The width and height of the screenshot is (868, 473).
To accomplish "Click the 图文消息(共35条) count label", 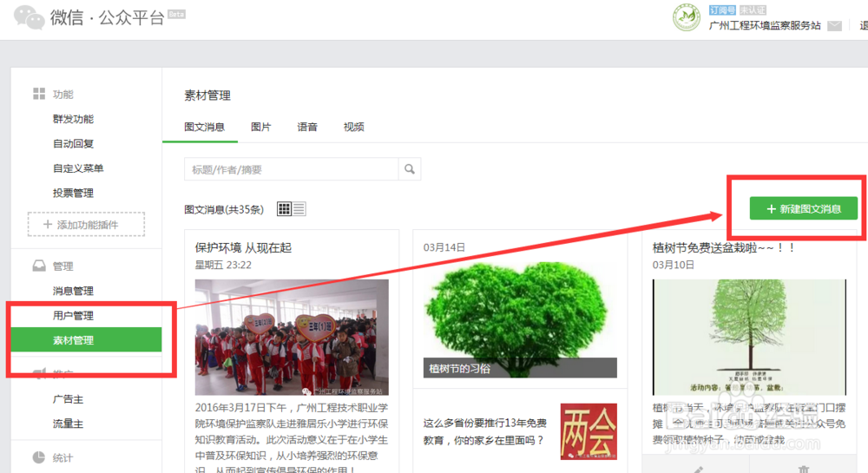I will (x=224, y=209).
